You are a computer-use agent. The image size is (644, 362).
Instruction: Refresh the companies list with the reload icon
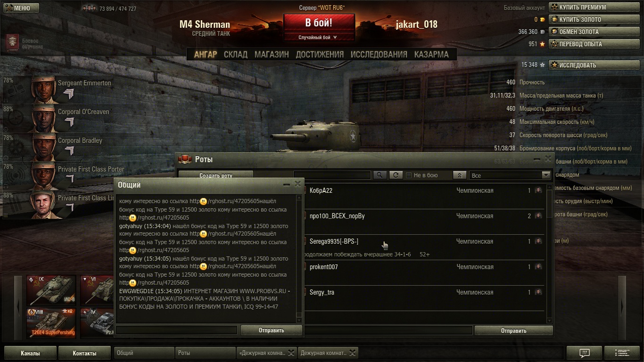click(x=396, y=175)
